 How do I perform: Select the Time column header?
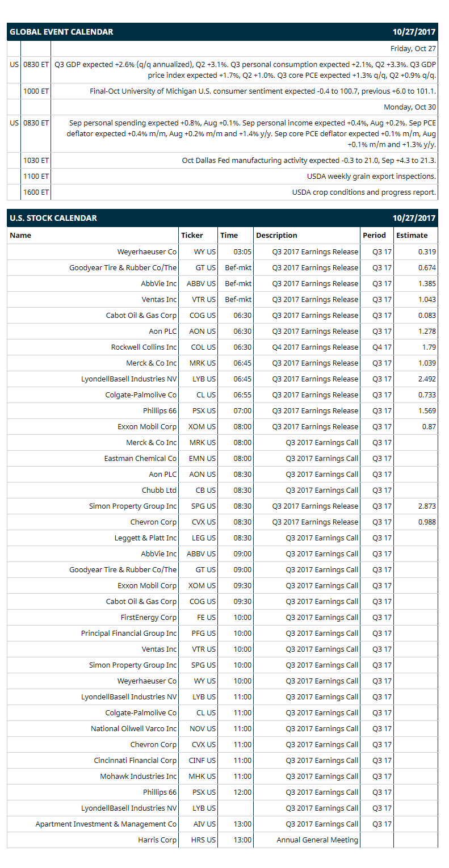coord(229,235)
